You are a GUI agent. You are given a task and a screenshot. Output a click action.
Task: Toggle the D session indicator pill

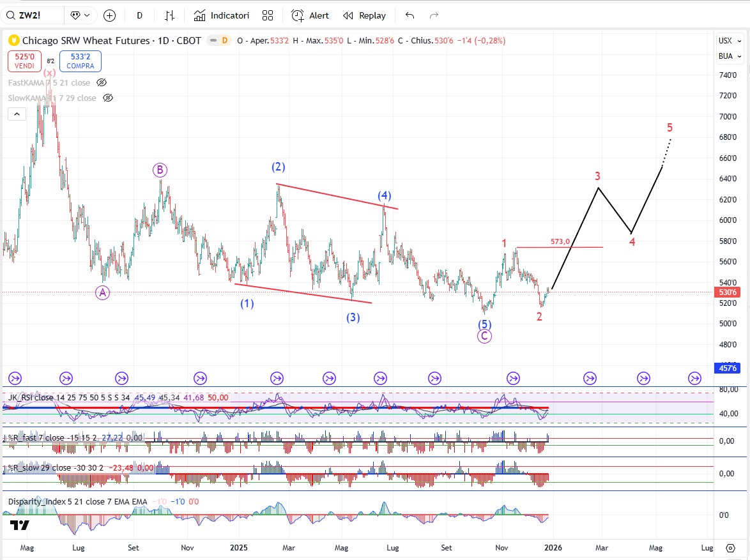[224, 40]
